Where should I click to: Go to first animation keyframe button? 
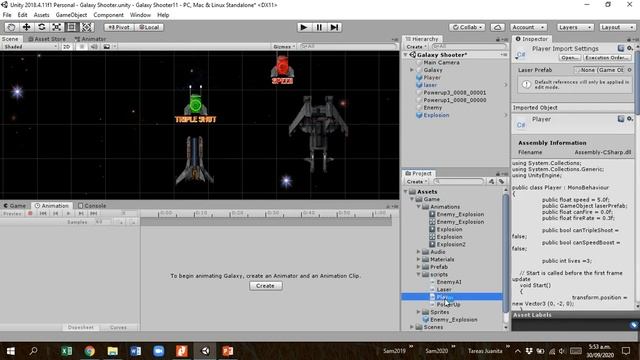click(43, 213)
